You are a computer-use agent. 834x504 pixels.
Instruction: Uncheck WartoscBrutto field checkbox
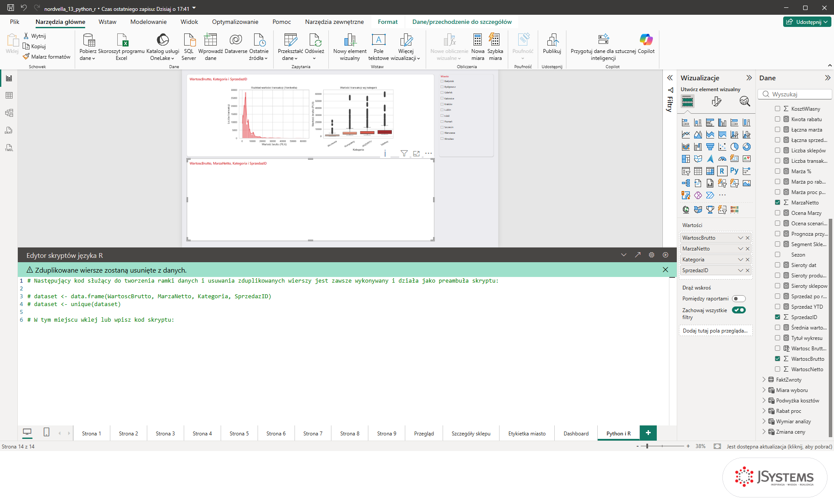[x=778, y=359]
